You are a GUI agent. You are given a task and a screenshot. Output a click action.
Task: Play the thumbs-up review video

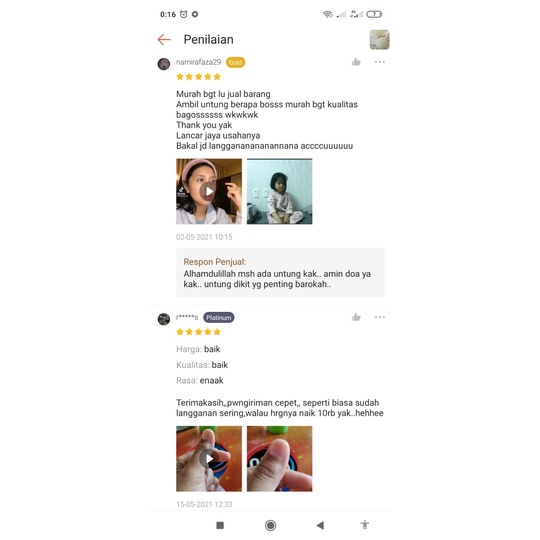tap(209, 458)
